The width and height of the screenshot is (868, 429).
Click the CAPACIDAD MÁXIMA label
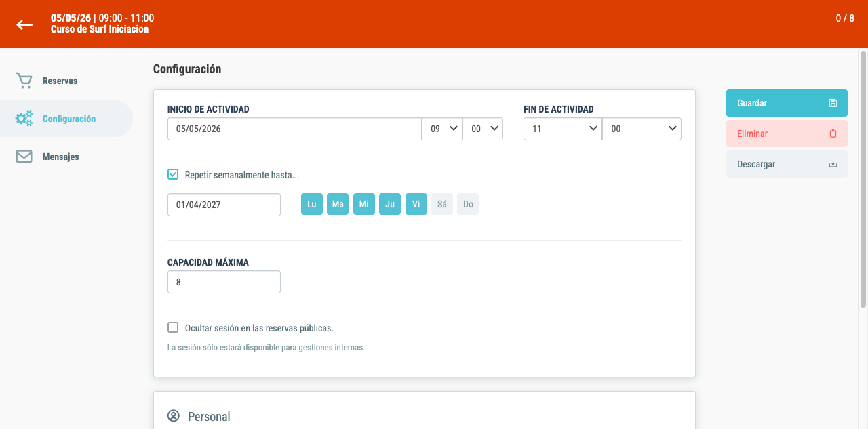[208, 262]
